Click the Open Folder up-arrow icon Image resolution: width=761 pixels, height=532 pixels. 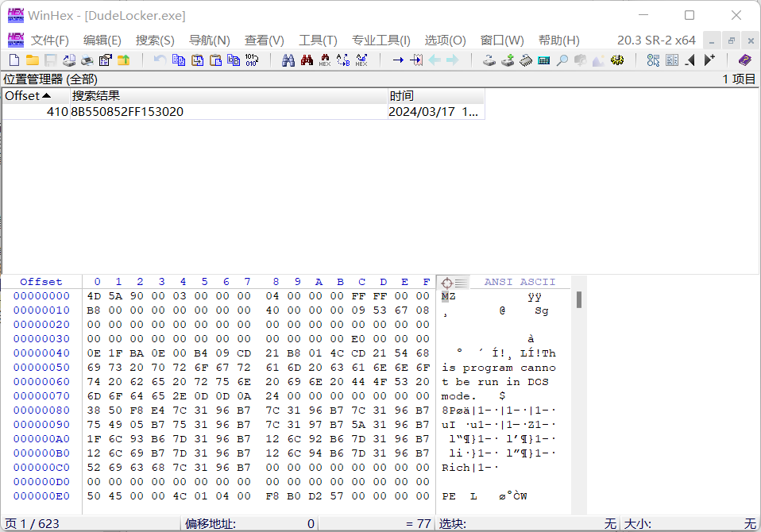(x=124, y=60)
